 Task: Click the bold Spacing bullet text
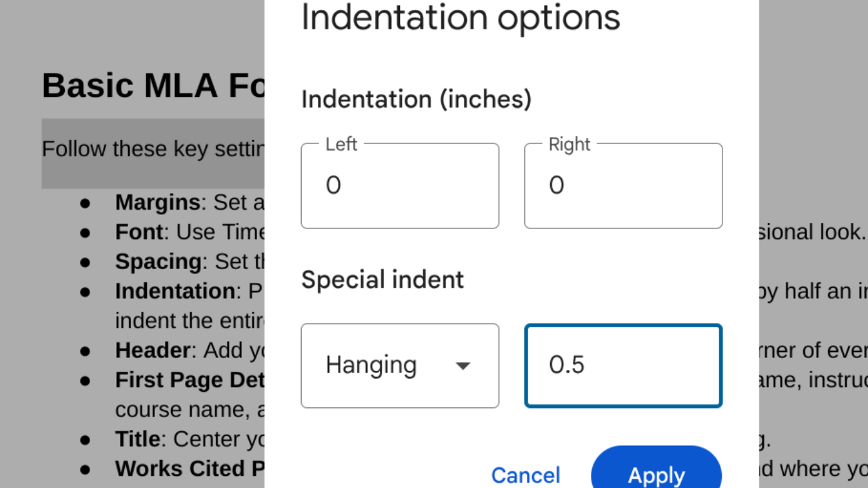158,262
